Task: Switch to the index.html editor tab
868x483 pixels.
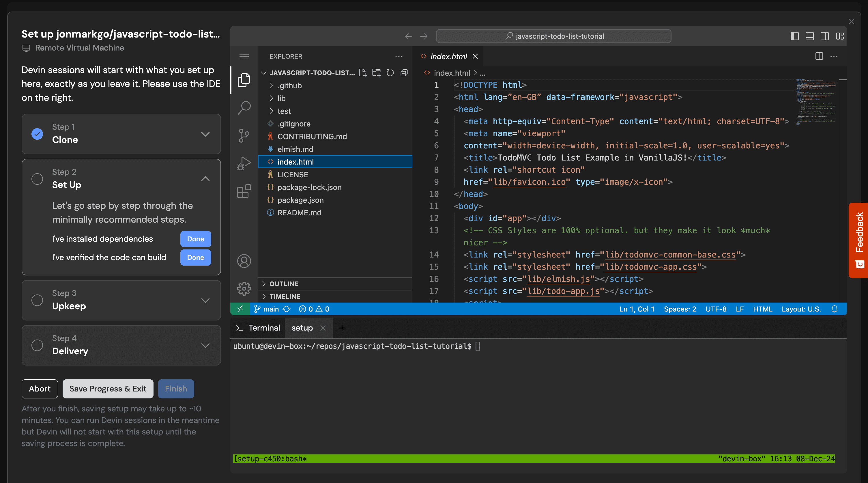Action: point(448,56)
